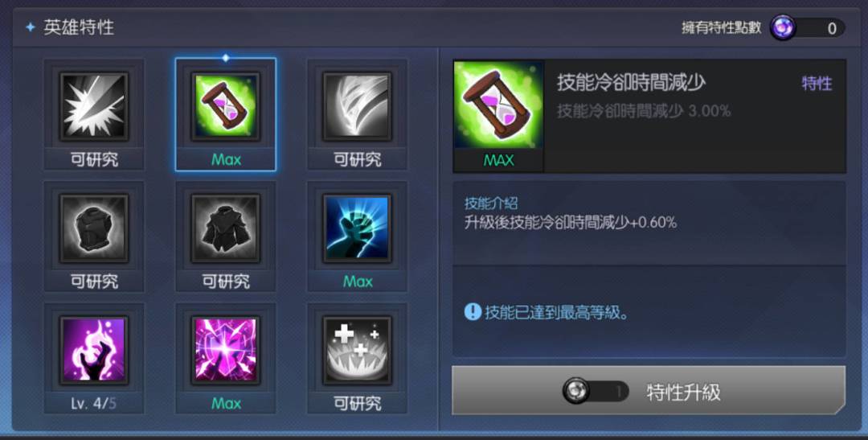Image resolution: width=868 pixels, height=440 pixels.
Task: Select the glowing blue fist trait
Action: point(357,228)
